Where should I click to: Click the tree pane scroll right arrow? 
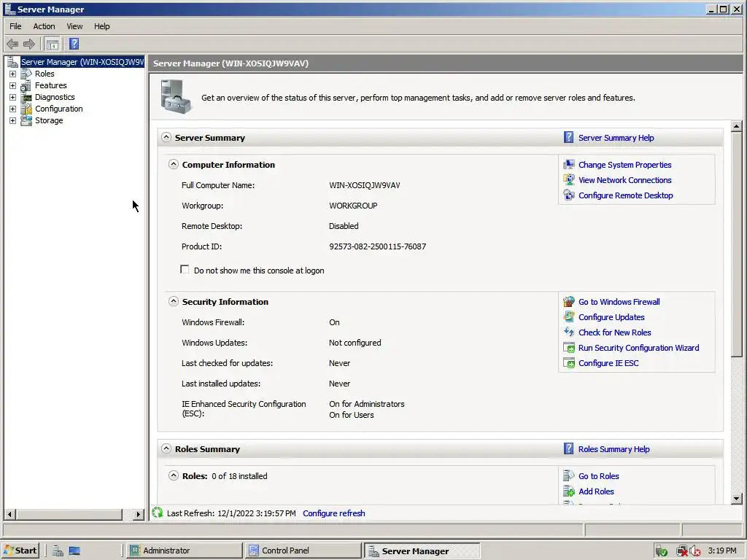[139, 514]
